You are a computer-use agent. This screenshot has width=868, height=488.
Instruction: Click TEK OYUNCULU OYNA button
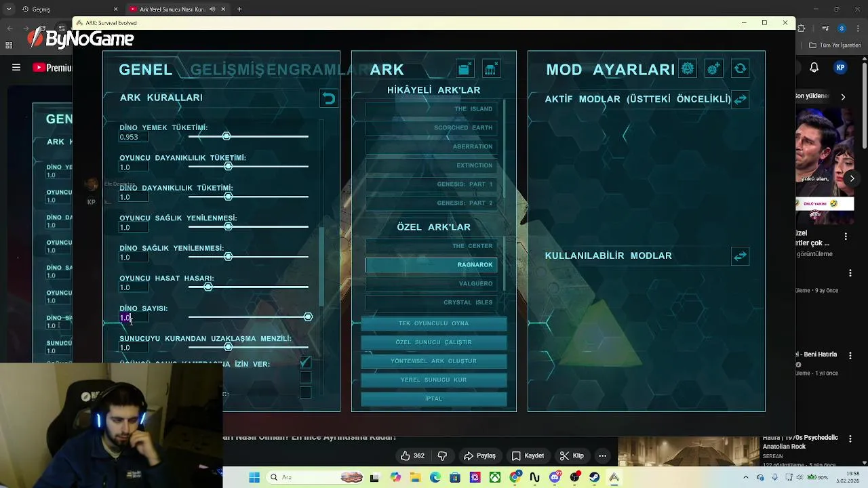(x=433, y=323)
